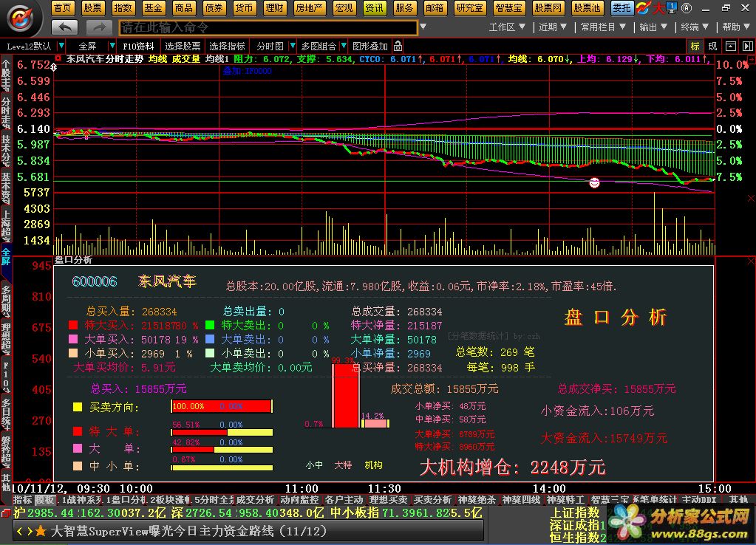Viewport: 756px width, 545px height.
Task: Open the 股票池 menu button
Action: pos(587,7)
